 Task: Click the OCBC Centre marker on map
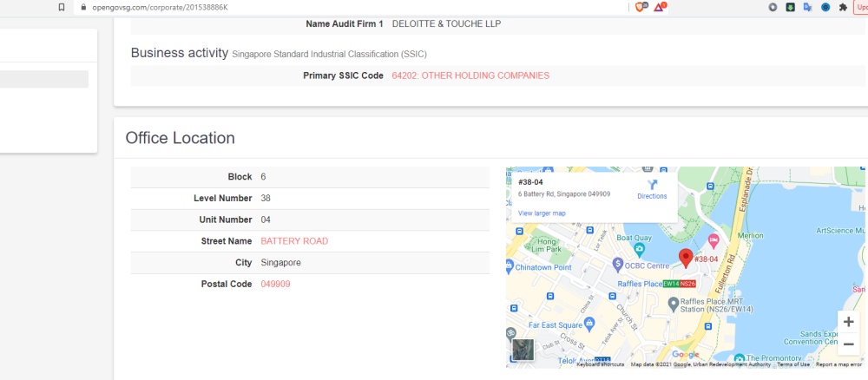(x=617, y=264)
